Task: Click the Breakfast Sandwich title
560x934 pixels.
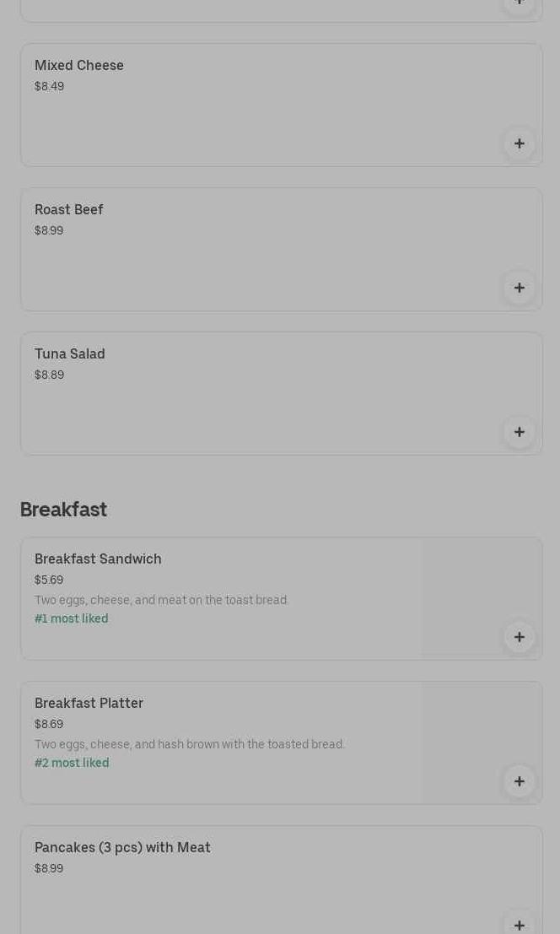Action: pyautogui.click(x=98, y=559)
